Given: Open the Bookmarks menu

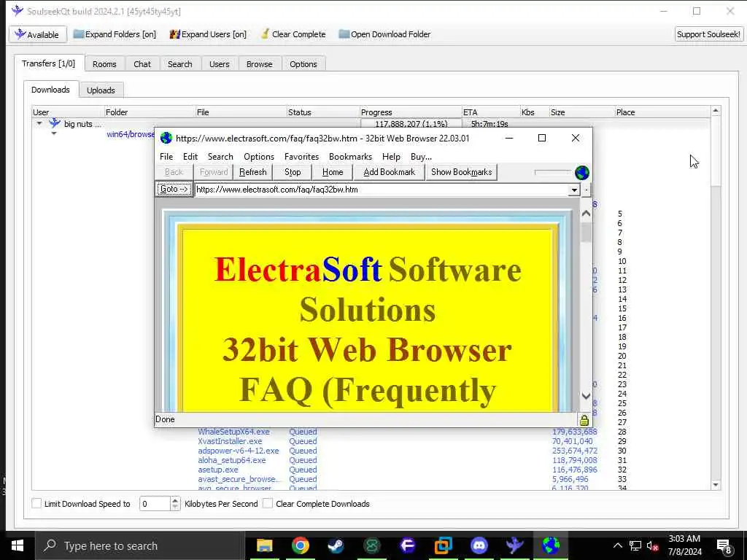Looking at the screenshot, I should point(350,157).
